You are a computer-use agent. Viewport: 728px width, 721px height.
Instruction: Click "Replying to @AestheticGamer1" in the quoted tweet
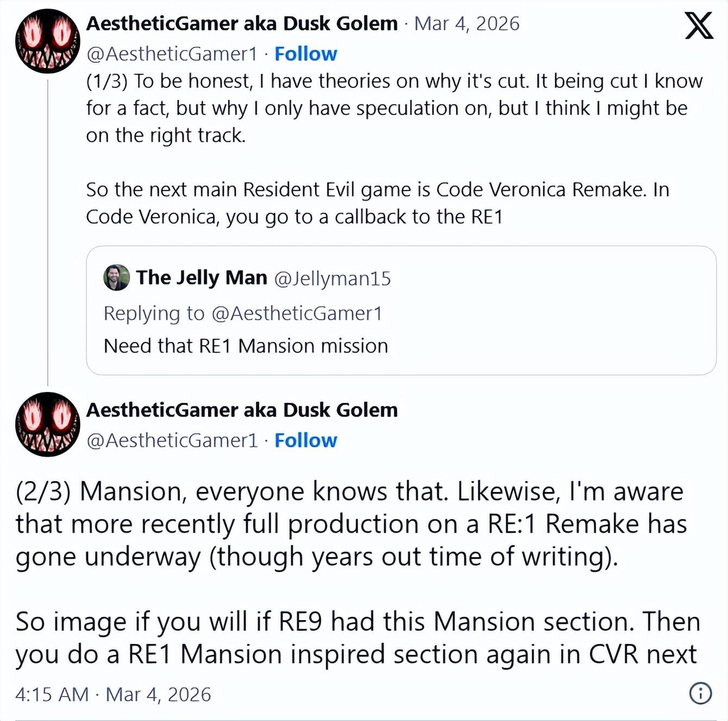tap(243, 313)
